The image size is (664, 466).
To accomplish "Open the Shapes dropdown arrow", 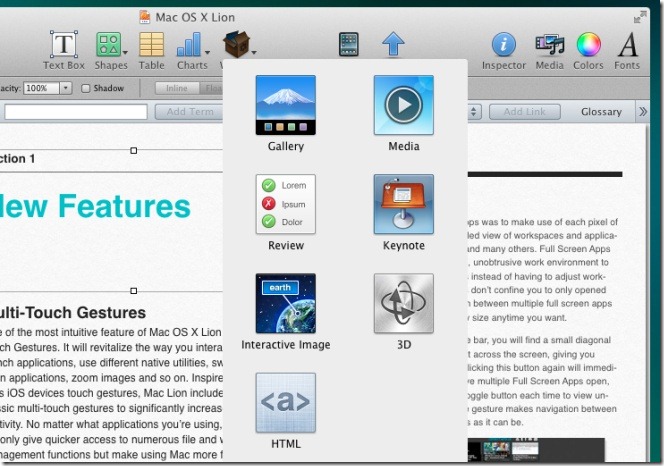I will pos(125,53).
